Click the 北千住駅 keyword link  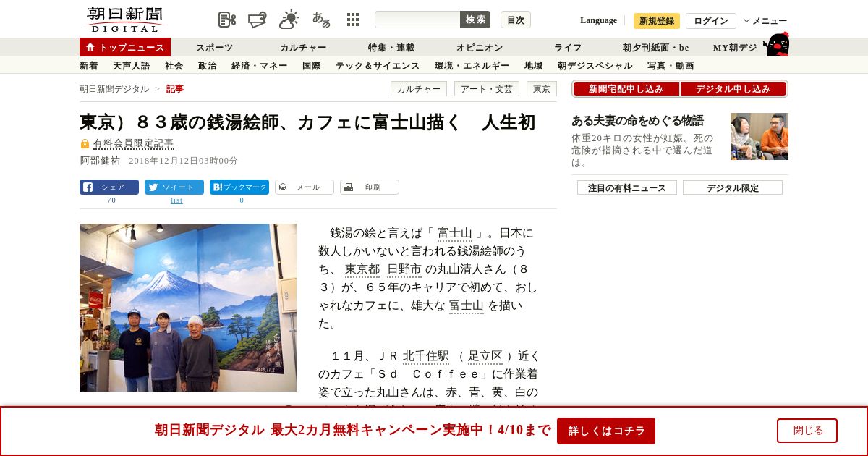(x=426, y=356)
